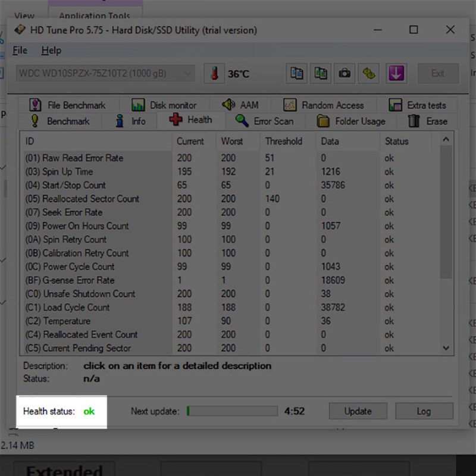Viewport: 476px width, 476px height.
Task: Click the 38782 data value
Action: tap(333, 307)
